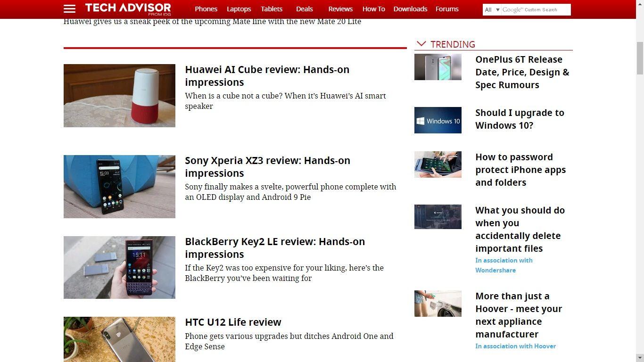Go to the Downloads section
This screenshot has width=644, height=362.
[x=410, y=9]
